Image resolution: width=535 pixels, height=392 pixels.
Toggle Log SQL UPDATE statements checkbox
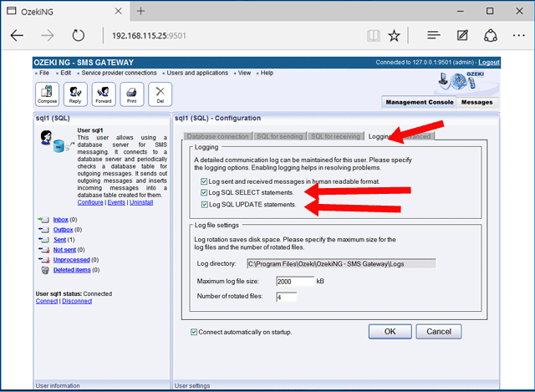[204, 205]
